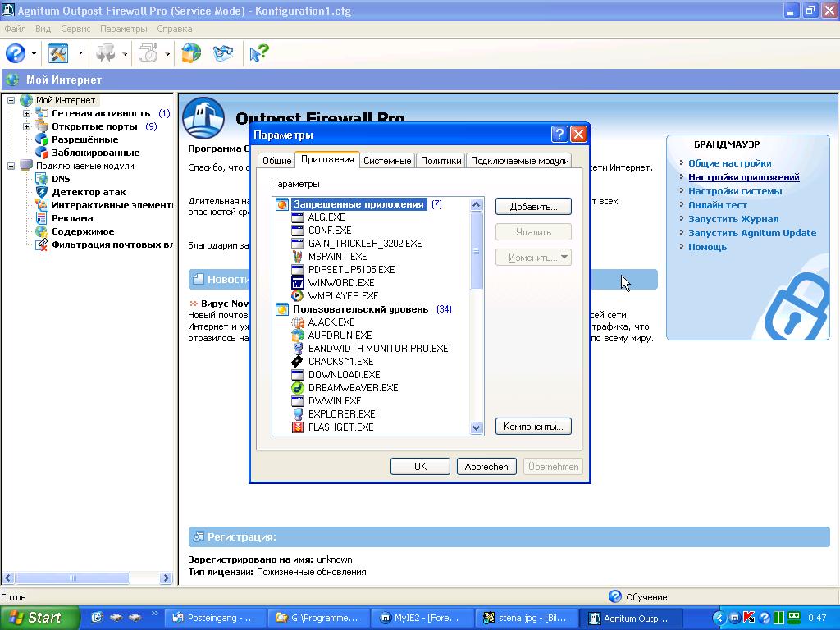This screenshot has height=630, width=840.
Task: Click the Интерактивные элементы plugin icon
Action: 42,205
